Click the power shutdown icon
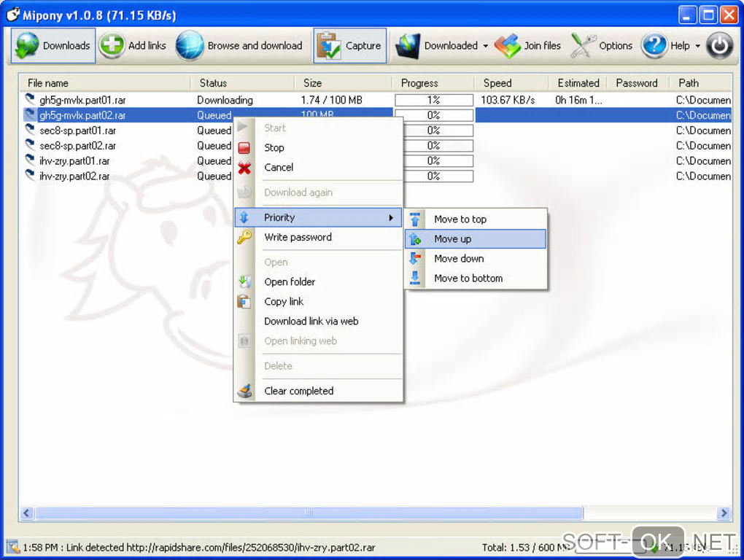Image resolution: width=744 pixels, height=560 pixels. tap(719, 45)
